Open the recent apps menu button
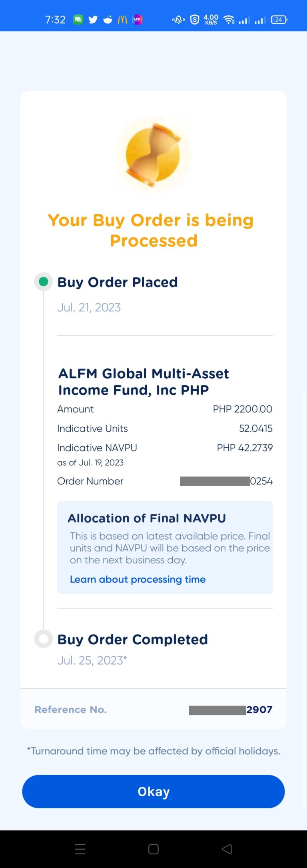The image size is (307, 868). [x=80, y=849]
